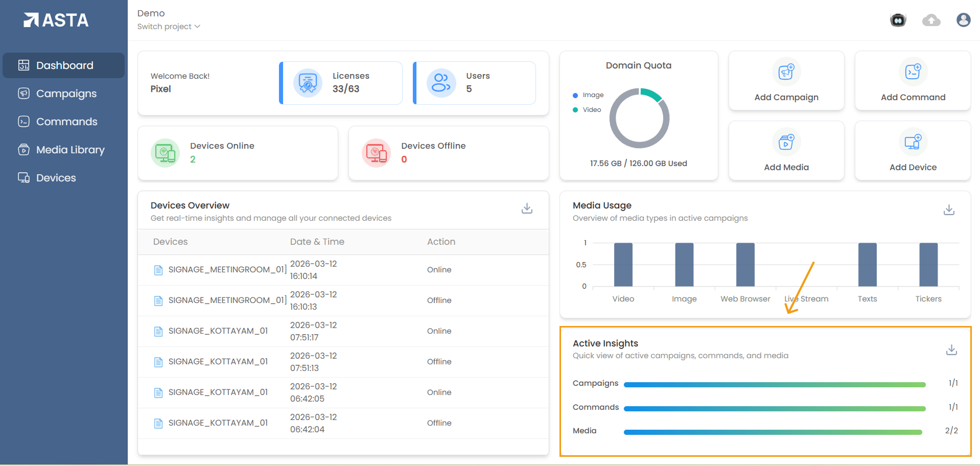The image size is (980, 466).
Task: Open Campaigns in the sidebar
Action: pyautogui.click(x=66, y=94)
